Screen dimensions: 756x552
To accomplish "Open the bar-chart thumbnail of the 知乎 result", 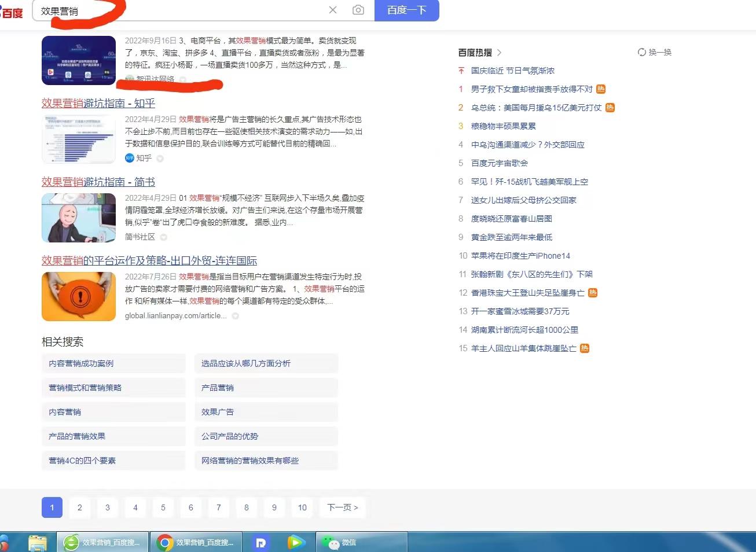I will tap(79, 139).
